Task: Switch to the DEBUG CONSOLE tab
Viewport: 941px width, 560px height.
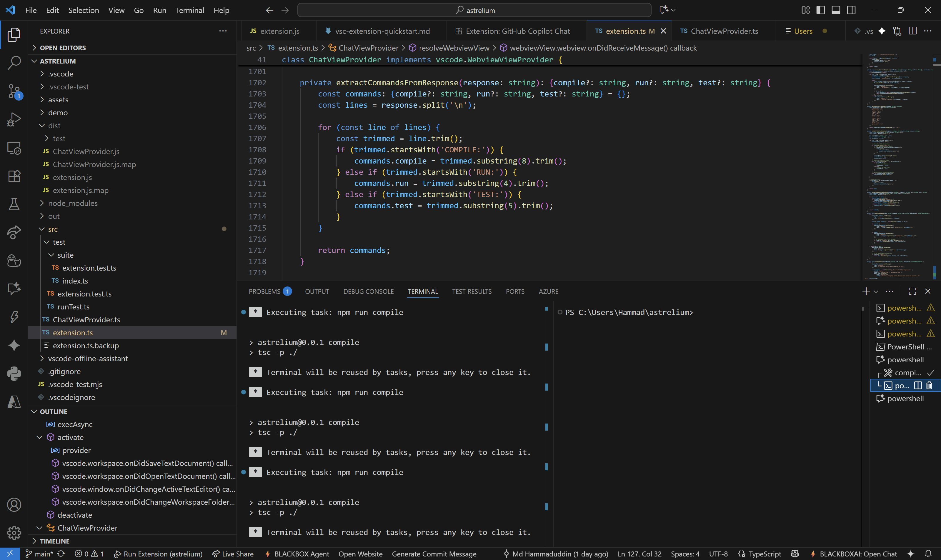Action: click(368, 291)
